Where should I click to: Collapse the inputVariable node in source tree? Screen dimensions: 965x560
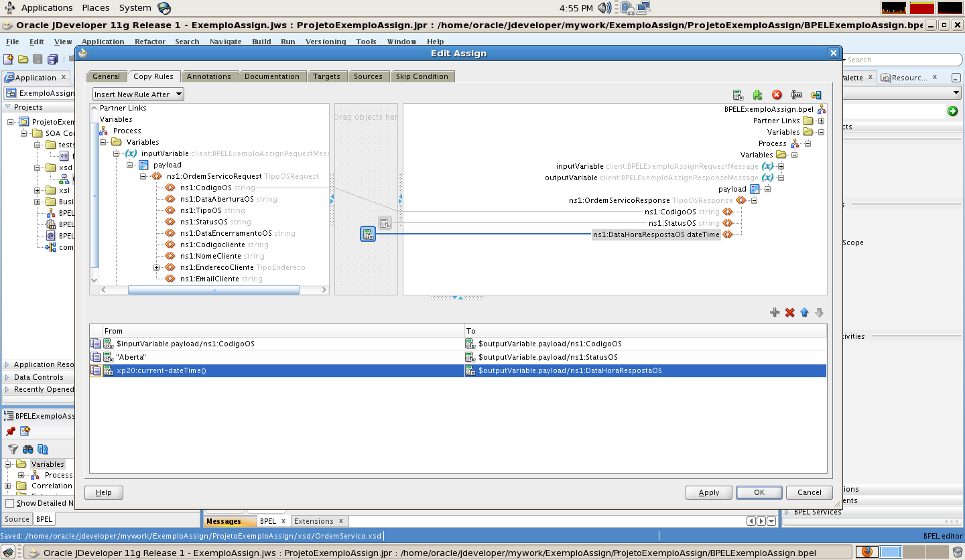(x=117, y=153)
